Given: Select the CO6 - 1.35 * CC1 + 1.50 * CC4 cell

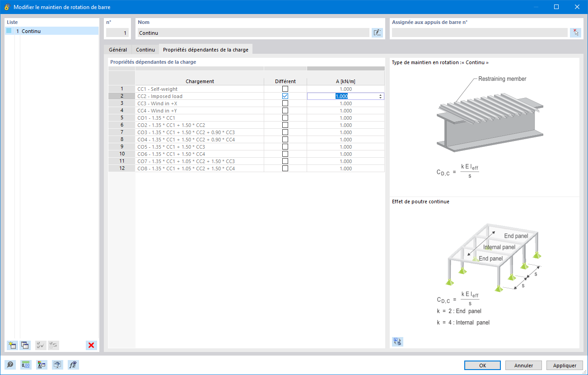Looking at the screenshot, I should coord(200,154).
